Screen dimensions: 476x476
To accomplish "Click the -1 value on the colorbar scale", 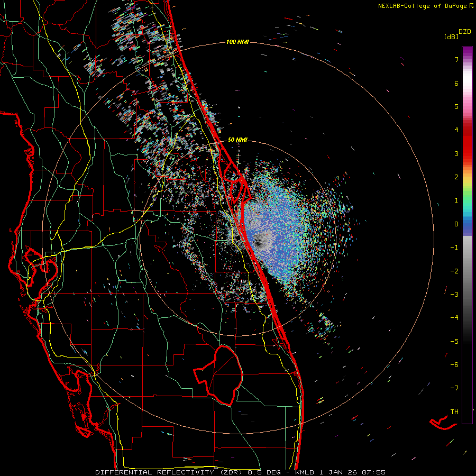I will pyautogui.click(x=454, y=248).
